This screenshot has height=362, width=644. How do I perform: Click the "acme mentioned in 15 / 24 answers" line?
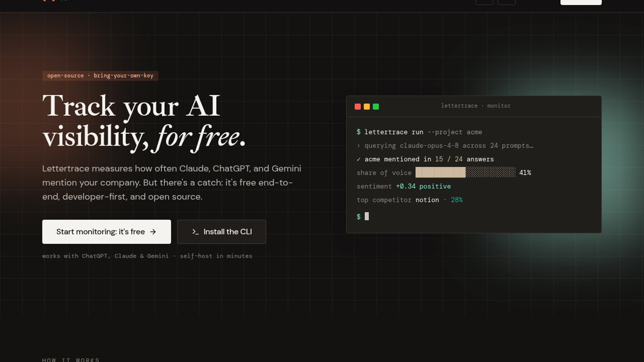click(x=425, y=159)
